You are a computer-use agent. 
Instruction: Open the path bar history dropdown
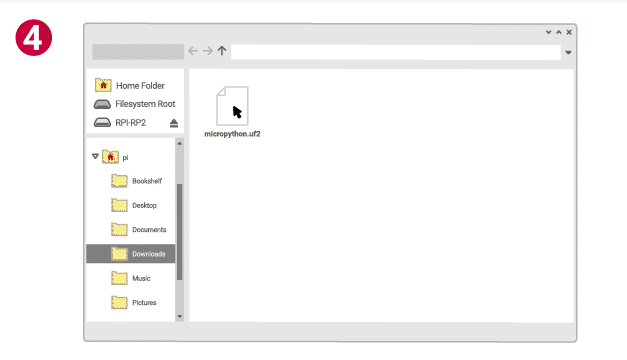click(x=568, y=52)
